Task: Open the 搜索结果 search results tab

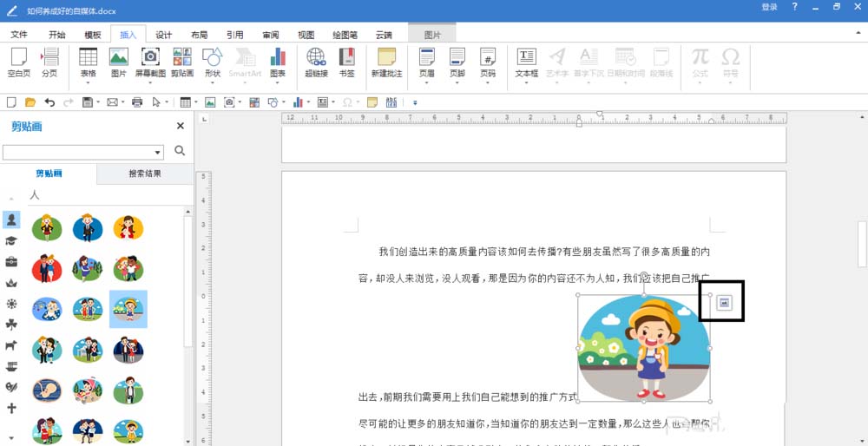Action: coord(145,174)
